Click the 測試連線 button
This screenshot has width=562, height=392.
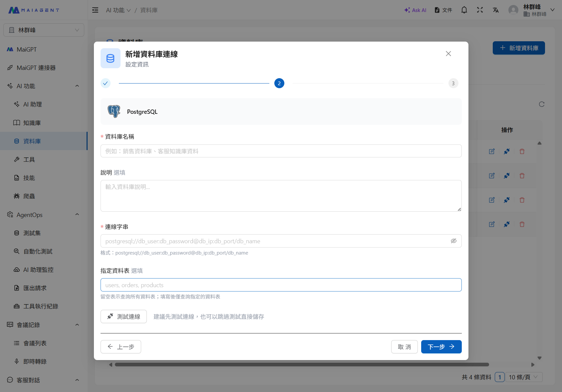[124, 316]
